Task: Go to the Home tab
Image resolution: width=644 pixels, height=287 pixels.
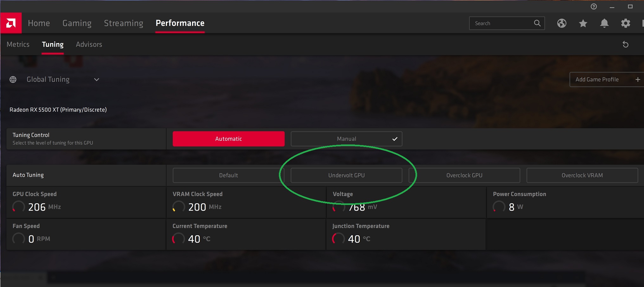Action: [39, 23]
